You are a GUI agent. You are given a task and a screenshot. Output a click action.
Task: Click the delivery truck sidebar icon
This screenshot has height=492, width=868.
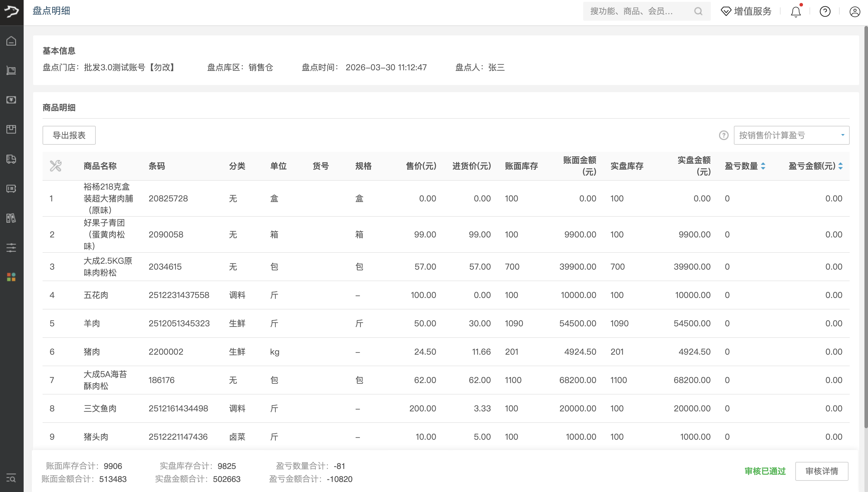(x=11, y=159)
